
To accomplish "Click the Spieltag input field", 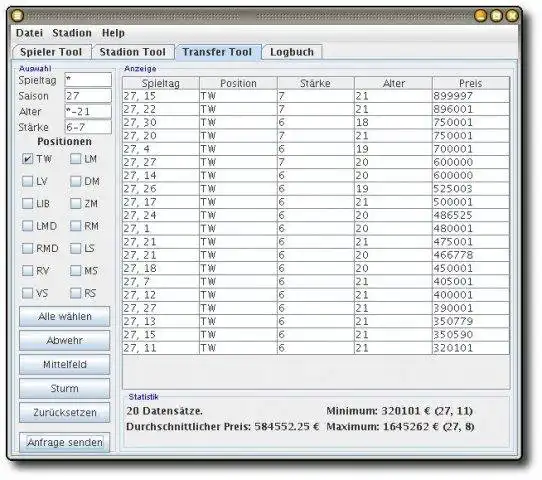I will pyautogui.click(x=88, y=80).
